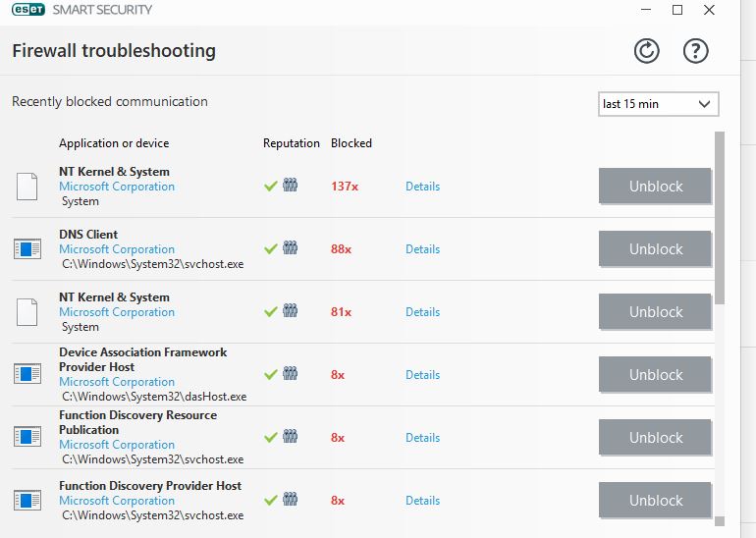The height and width of the screenshot is (538, 756).
Task: Click Microsoft Corporation link in 81x row
Action: pyautogui.click(x=117, y=312)
